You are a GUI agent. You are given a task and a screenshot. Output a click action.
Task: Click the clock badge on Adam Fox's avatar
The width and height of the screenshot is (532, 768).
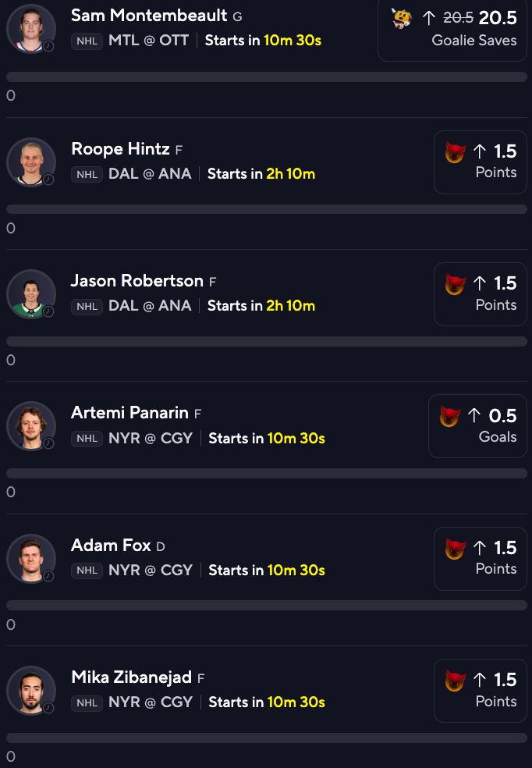coord(48,576)
